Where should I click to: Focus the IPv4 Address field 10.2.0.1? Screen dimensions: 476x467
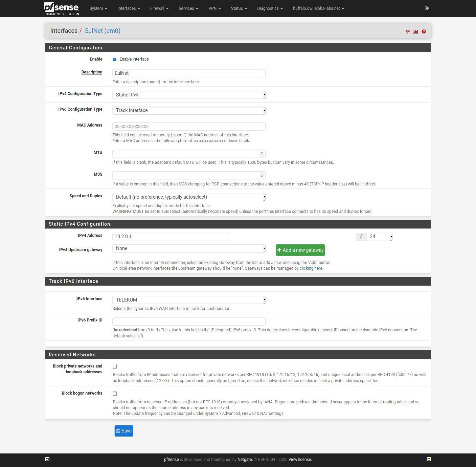[171, 237]
